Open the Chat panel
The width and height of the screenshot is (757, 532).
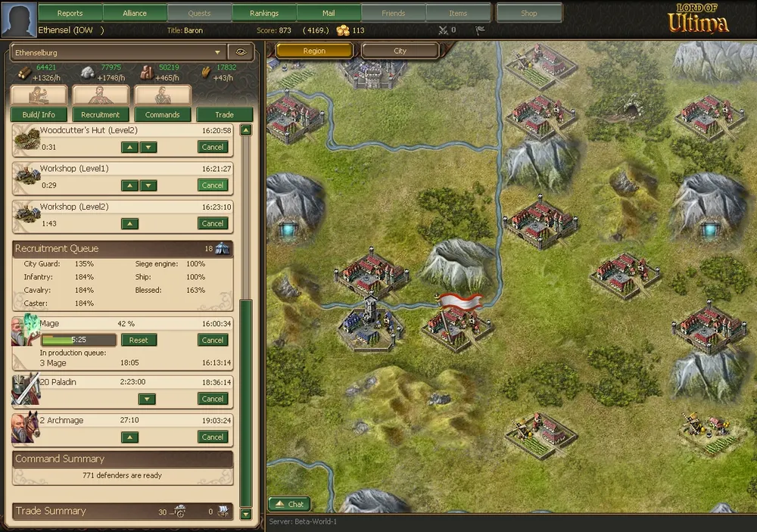(290, 504)
